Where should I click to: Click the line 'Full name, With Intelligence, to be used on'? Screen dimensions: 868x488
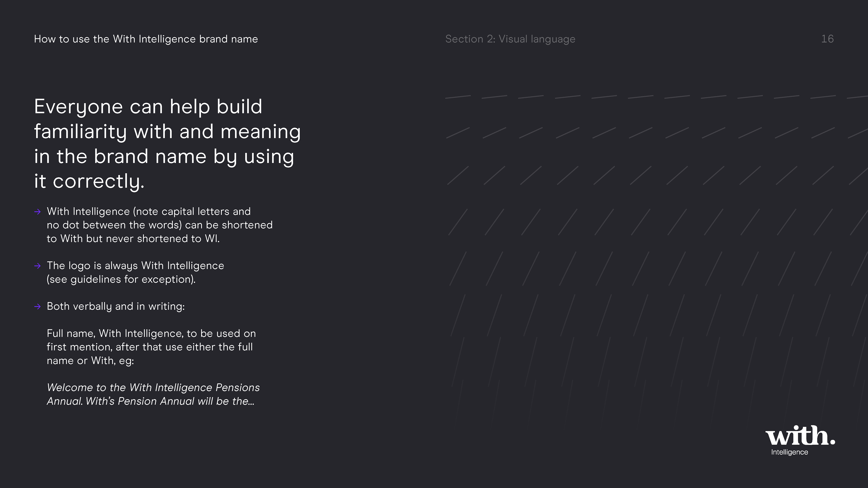click(151, 333)
